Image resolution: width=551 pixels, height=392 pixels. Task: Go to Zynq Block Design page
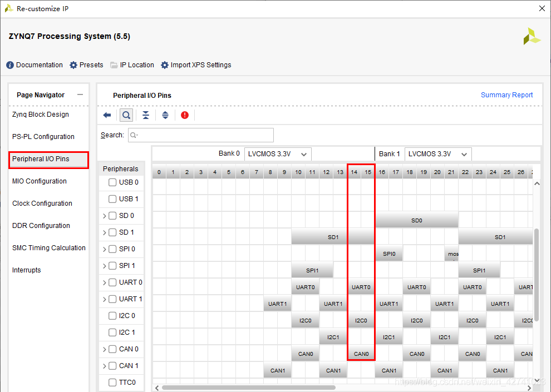tap(41, 115)
